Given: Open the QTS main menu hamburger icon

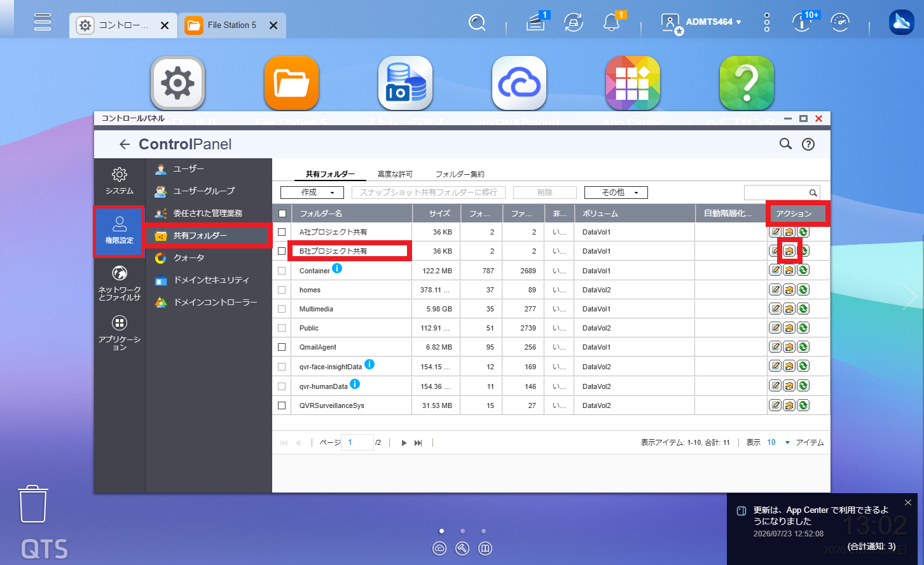Looking at the screenshot, I should 43,22.
